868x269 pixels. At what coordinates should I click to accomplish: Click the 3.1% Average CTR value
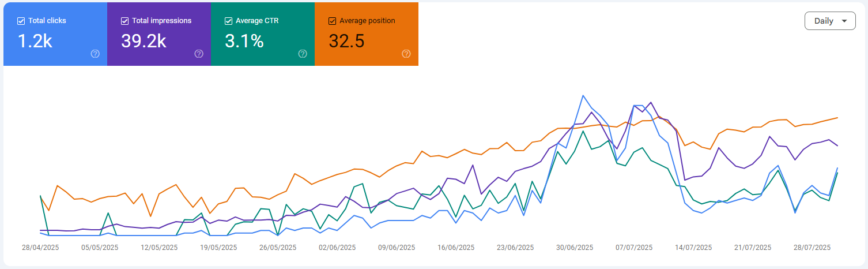click(x=244, y=41)
